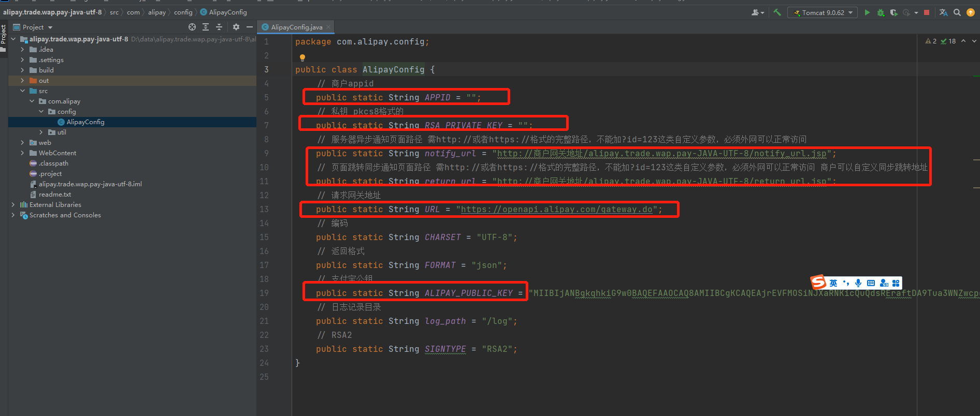Expand the util package
The image size is (980, 416).
tap(41, 132)
